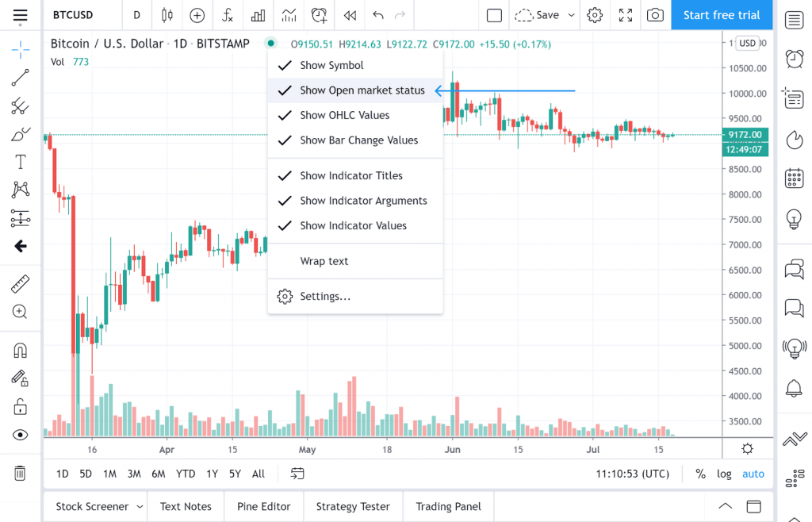The height and width of the screenshot is (522, 812).
Task: Click the Start free trial button
Action: [x=722, y=15]
